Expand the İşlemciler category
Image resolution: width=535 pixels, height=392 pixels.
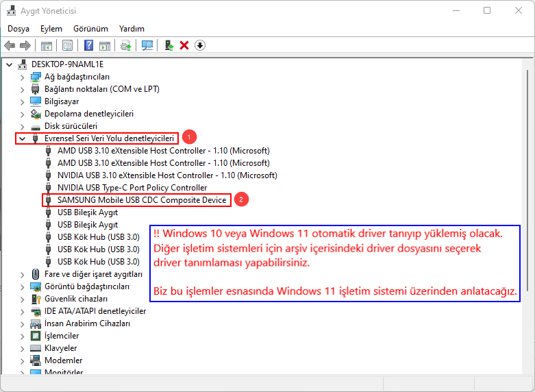(23, 336)
